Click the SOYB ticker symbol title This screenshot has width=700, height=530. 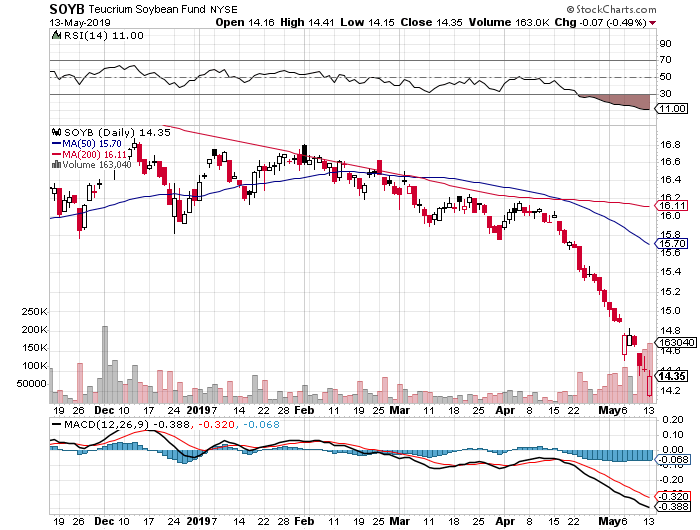pos(67,9)
